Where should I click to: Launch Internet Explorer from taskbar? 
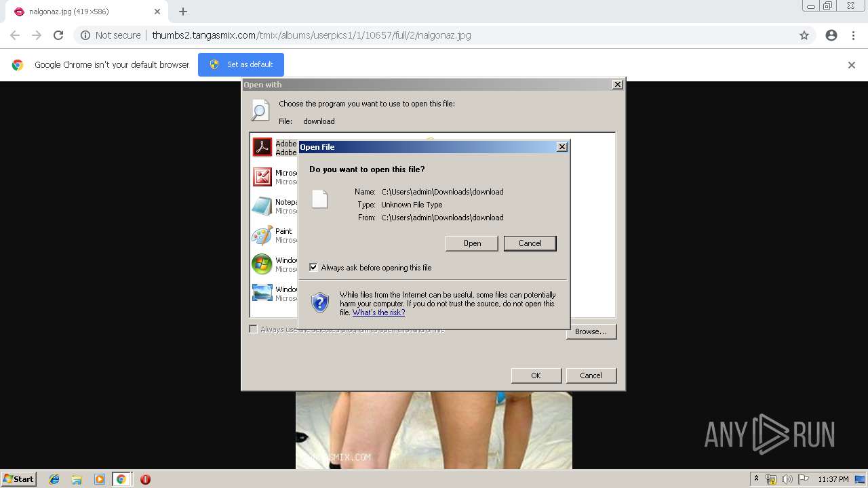54,479
